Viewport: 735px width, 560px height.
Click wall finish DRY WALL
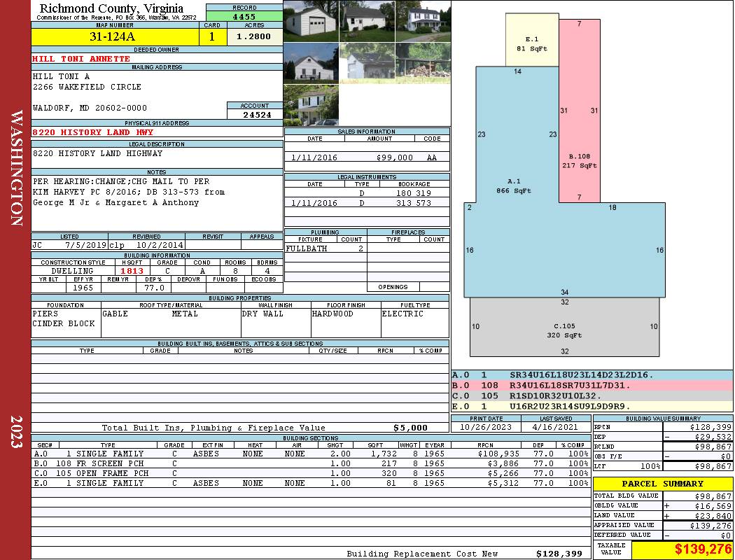tap(262, 314)
